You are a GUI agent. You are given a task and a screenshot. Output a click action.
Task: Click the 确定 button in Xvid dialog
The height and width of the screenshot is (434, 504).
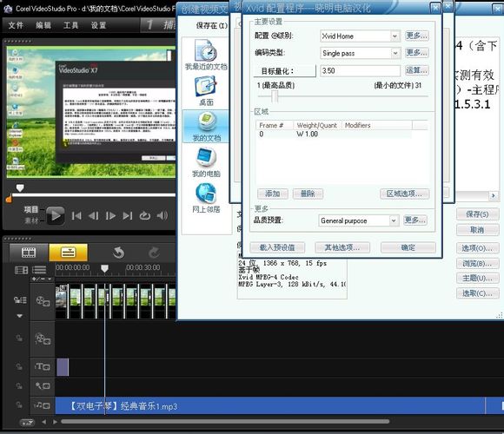[408, 247]
